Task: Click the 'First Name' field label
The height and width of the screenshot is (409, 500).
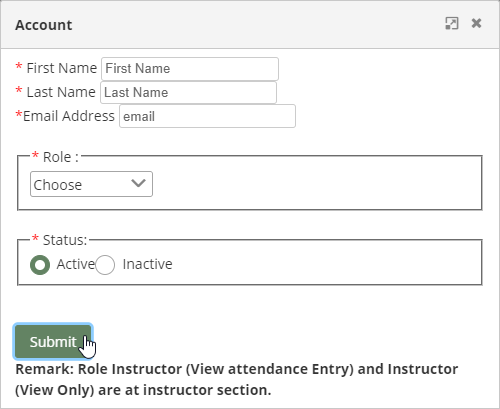Action: 62,68
